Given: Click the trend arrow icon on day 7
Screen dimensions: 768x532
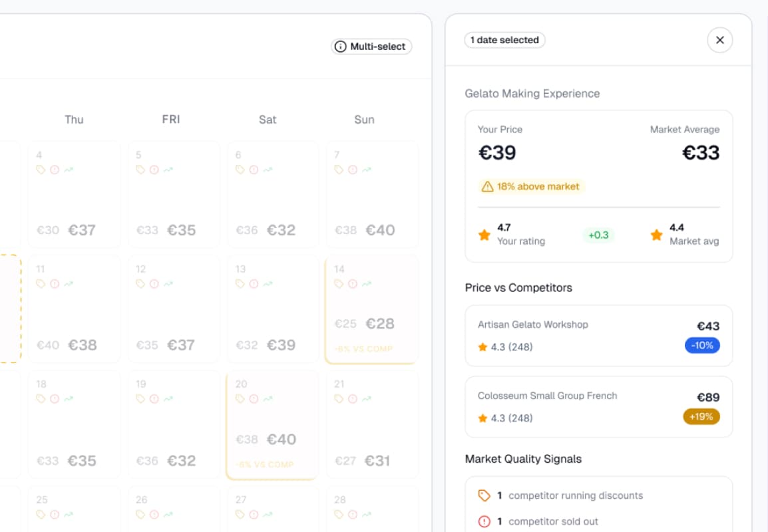Looking at the screenshot, I should [367, 170].
